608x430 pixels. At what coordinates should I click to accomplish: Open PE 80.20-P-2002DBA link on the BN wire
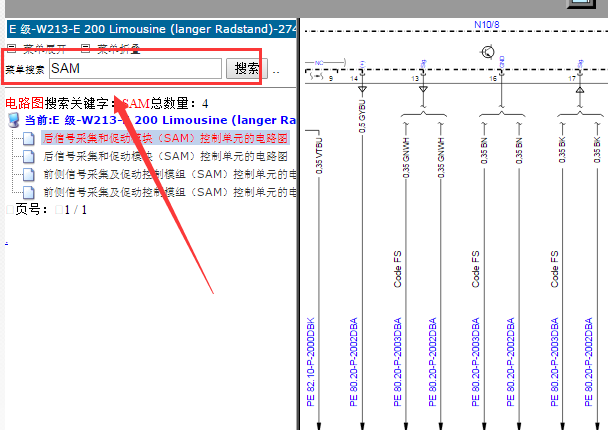[510, 362]
